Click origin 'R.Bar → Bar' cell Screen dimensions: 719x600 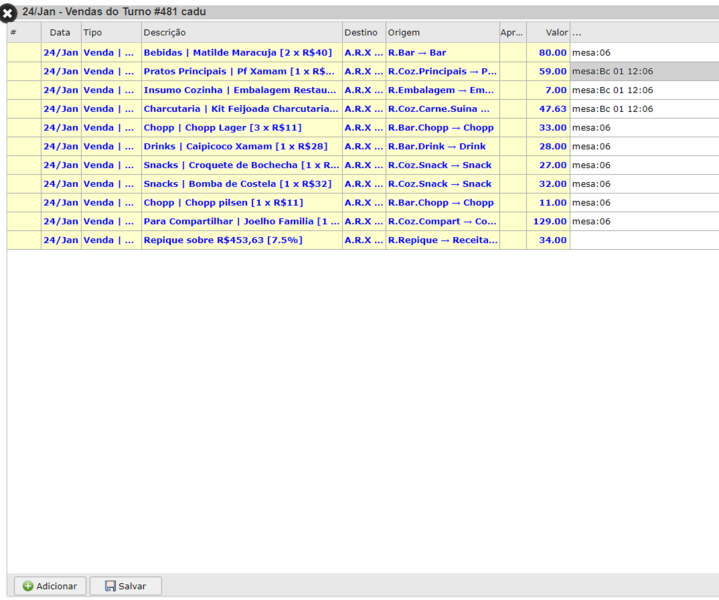pos(442,53)
